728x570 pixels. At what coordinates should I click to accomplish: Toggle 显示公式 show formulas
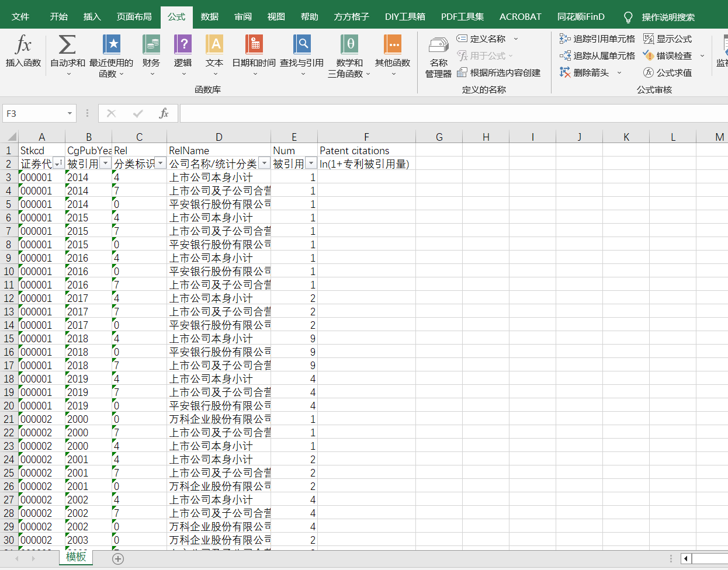(x=668, y=39)
